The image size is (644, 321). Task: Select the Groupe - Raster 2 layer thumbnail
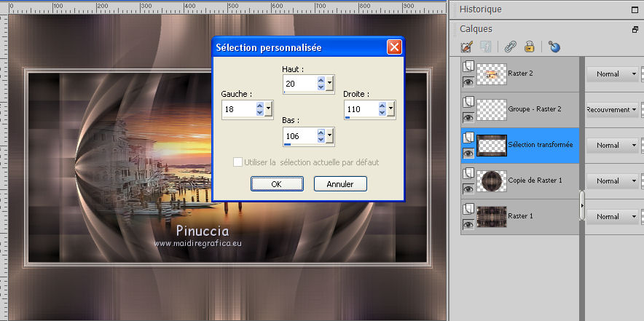[492, 110]
